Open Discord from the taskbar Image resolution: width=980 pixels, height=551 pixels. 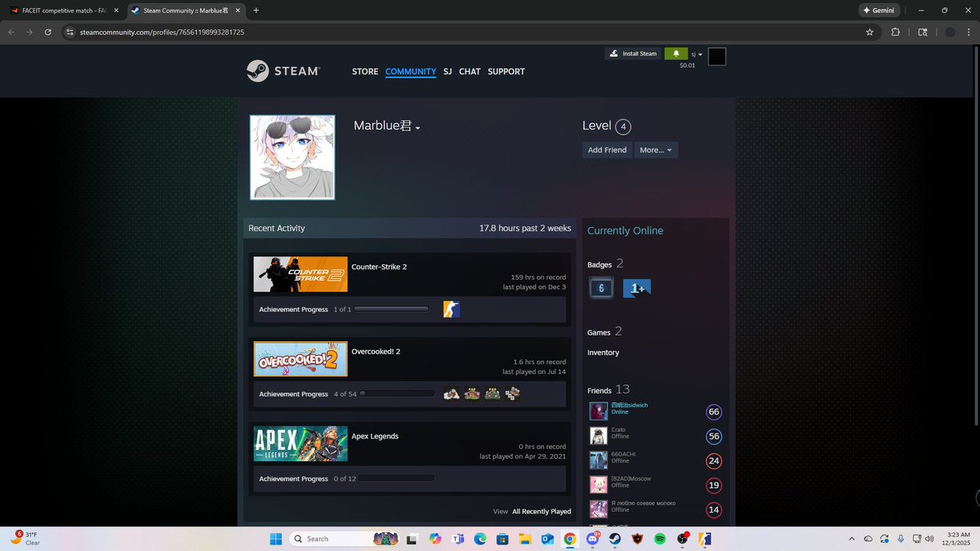592,539
